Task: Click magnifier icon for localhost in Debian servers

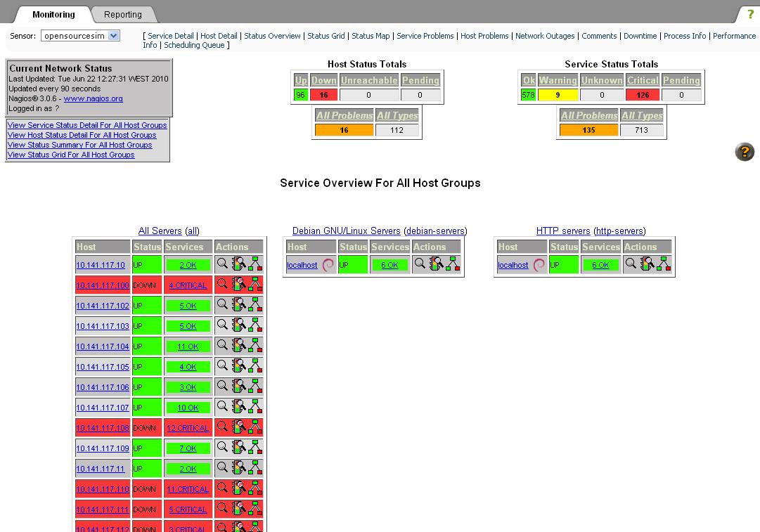Action: click(420, 264)
